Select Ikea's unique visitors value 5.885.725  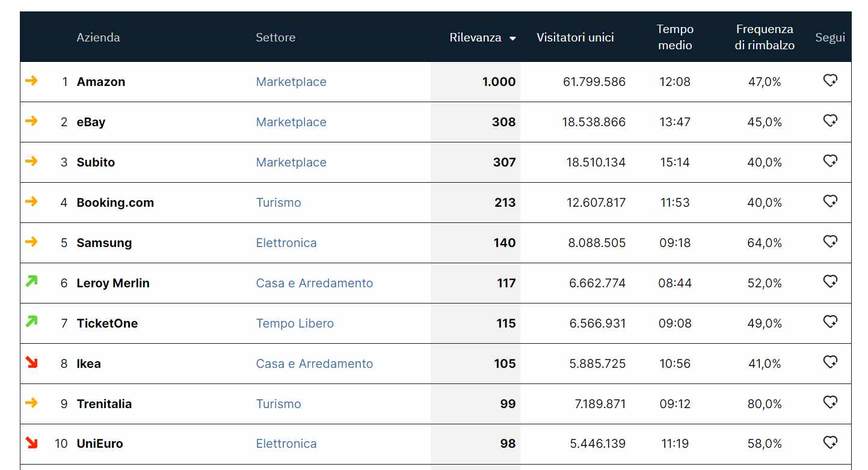click(x=597, y=364)
